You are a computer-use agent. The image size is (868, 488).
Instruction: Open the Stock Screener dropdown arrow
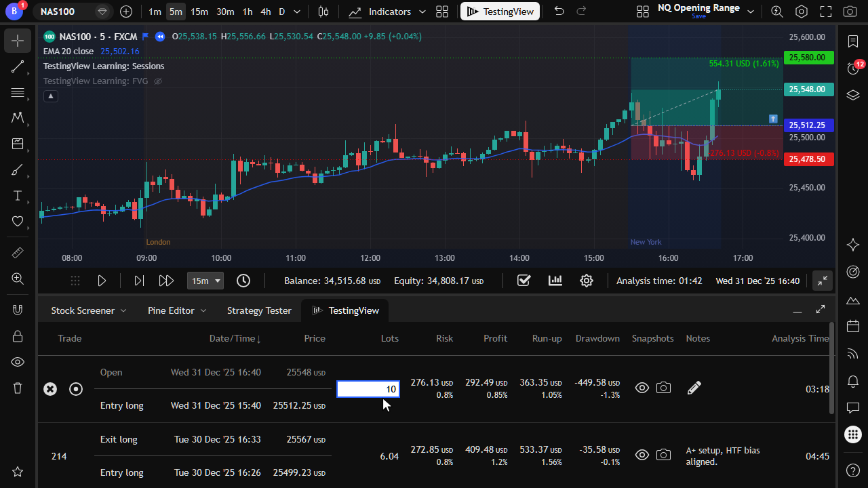click(x=123, y=310)
